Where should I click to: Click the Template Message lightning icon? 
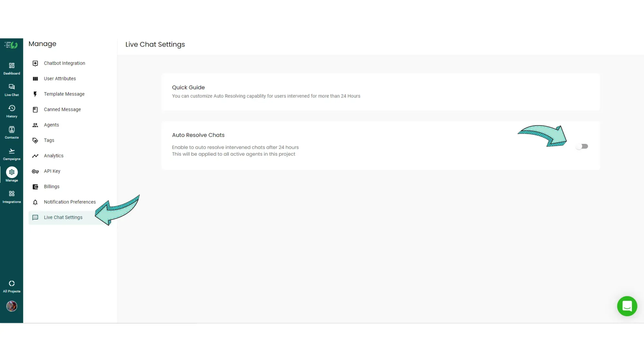35,94
